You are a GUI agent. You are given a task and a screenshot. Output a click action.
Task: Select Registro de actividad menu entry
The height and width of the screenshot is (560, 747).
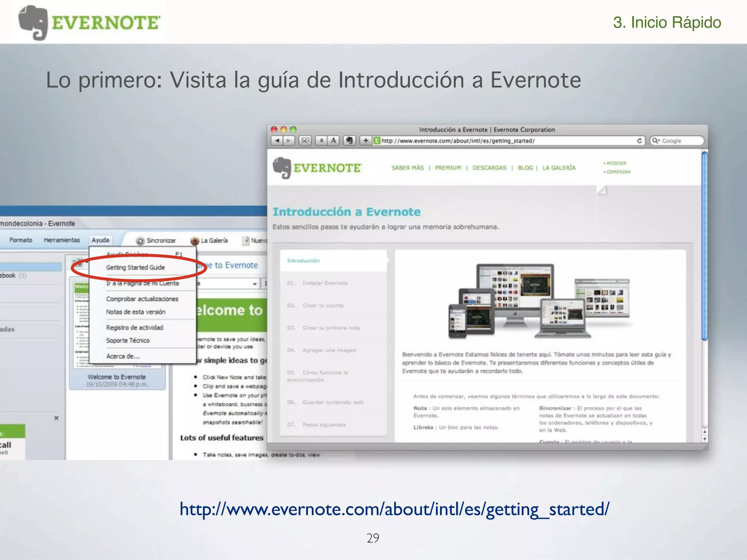pyautogui.click(x=135, y=327)
